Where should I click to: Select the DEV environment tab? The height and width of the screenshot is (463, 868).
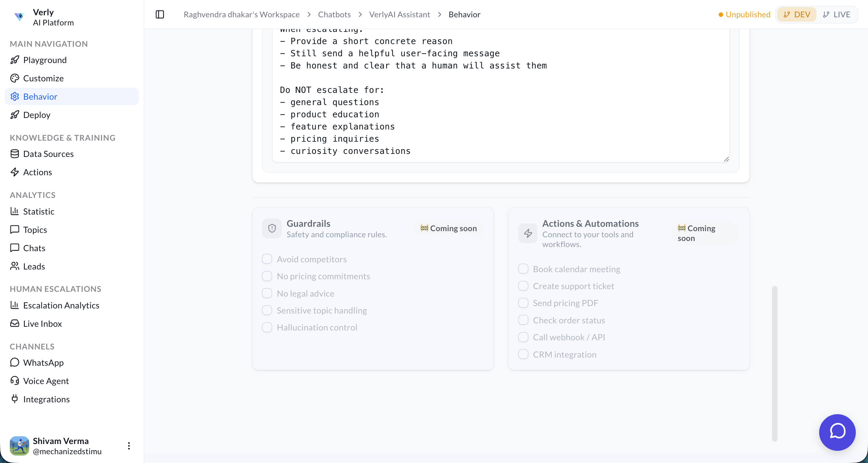pos(797,15)
